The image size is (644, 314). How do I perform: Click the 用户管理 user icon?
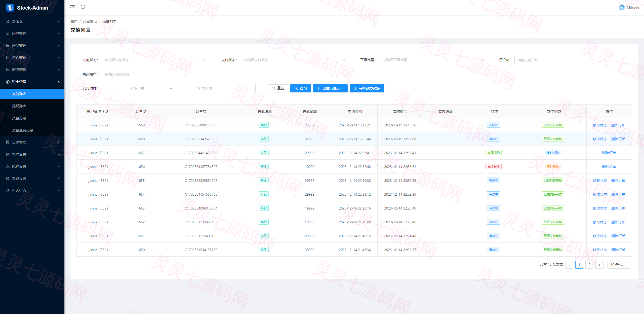click(x=8, y=33)
